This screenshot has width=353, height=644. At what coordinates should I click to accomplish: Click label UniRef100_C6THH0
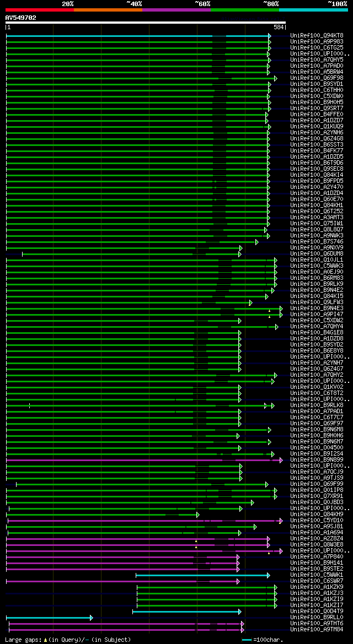point(317,90)
